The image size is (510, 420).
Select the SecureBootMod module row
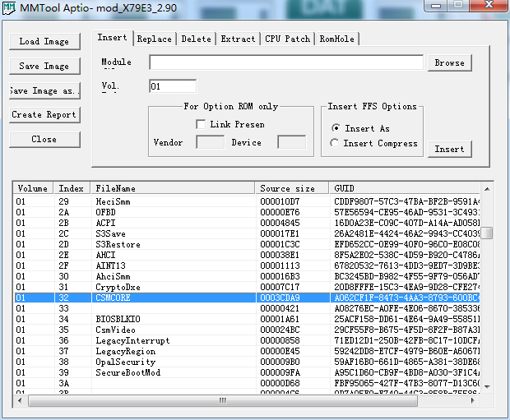pyautogui.click(x=248, y=372)
